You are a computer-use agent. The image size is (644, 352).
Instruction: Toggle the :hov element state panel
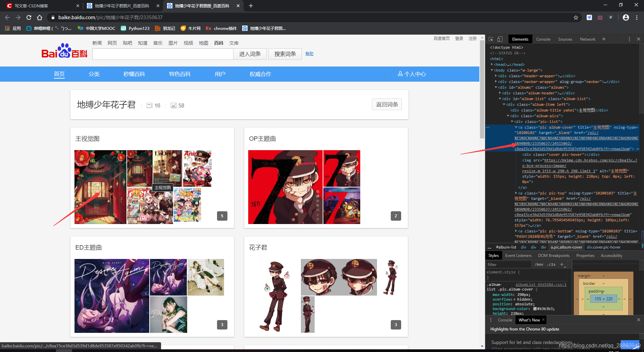pyautogui.click(x=539, y=264)
